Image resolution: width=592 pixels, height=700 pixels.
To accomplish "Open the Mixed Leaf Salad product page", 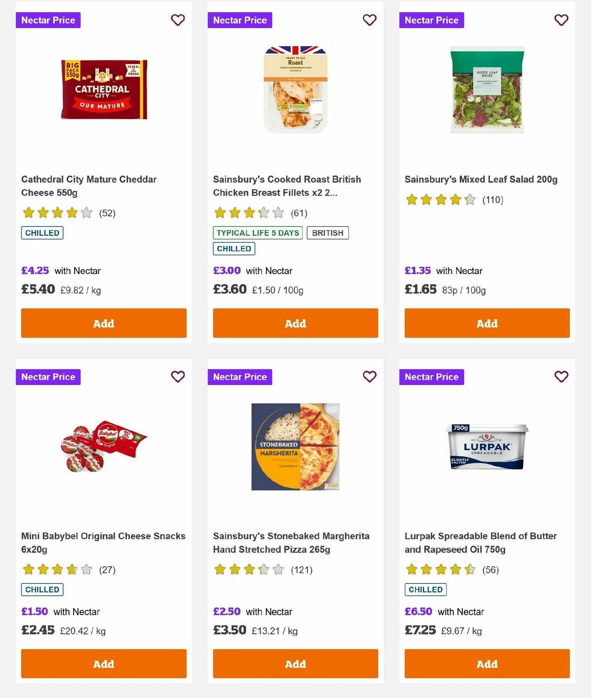I will [481, 179].
